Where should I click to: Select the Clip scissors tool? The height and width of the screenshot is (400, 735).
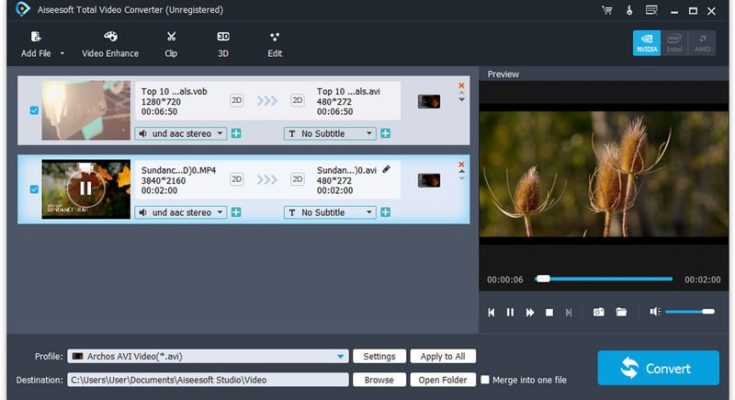coord(171,37)
